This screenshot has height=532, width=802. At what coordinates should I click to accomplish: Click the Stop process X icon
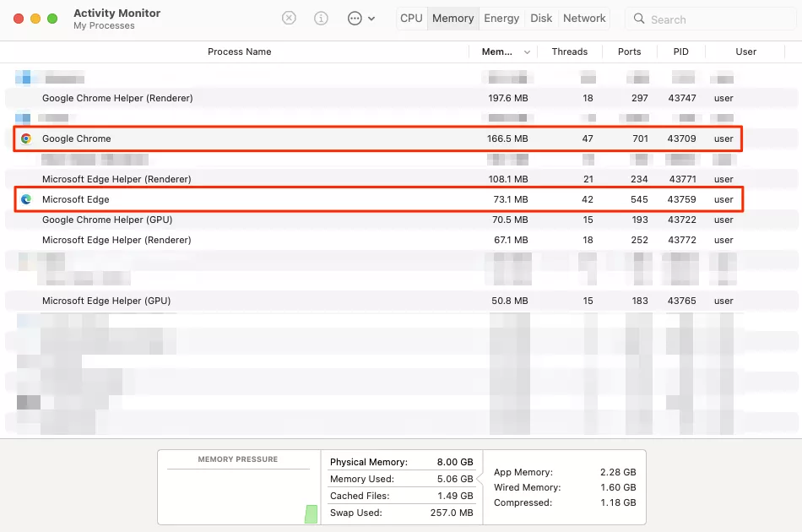tap(289, 18)
